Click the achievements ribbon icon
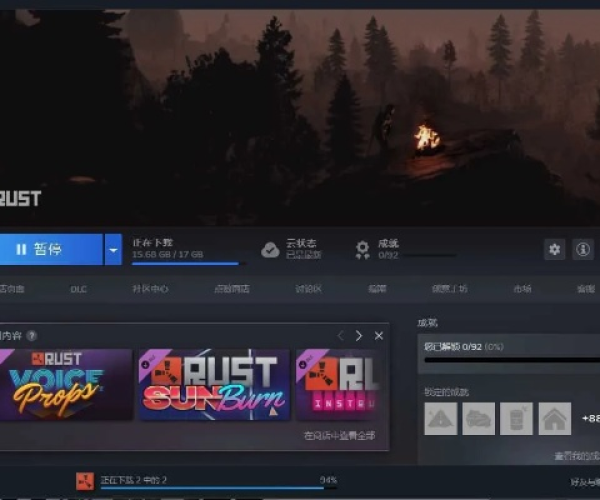600x500 pixels. click(362, 250)
